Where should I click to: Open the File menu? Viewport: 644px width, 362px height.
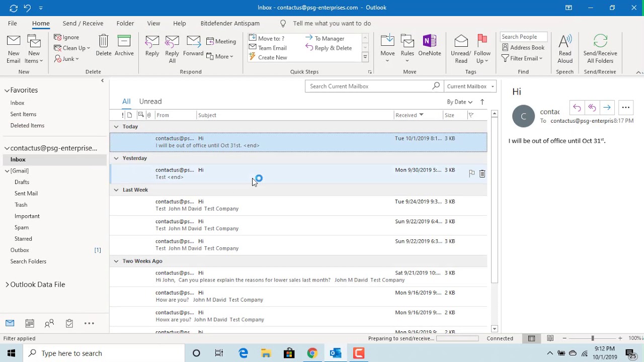pos(13,23)
